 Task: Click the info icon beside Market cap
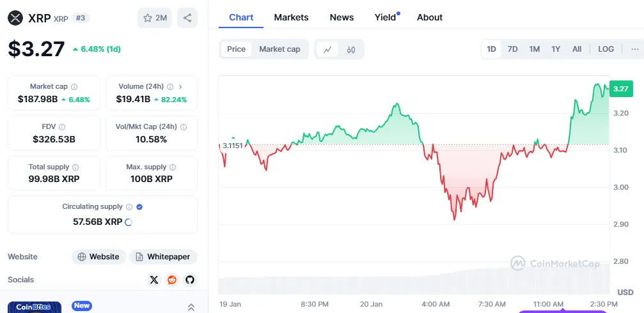pos(74,86)
